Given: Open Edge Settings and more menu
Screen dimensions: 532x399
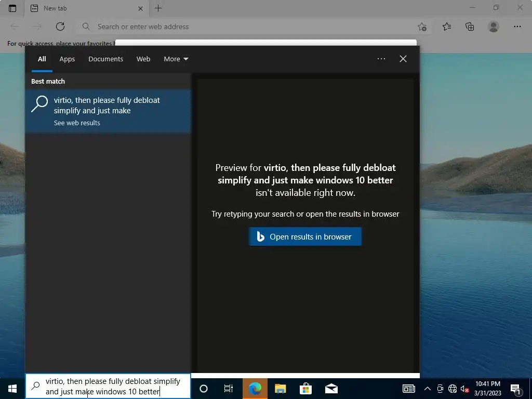Looking at the screenshot, I should point(517,26).
